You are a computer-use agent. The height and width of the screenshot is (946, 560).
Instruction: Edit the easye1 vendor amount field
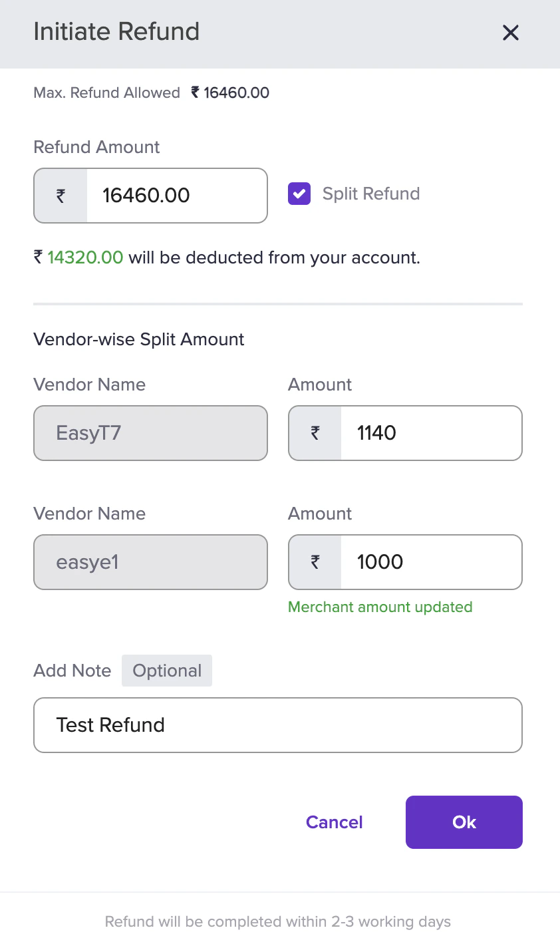(430, 562)
